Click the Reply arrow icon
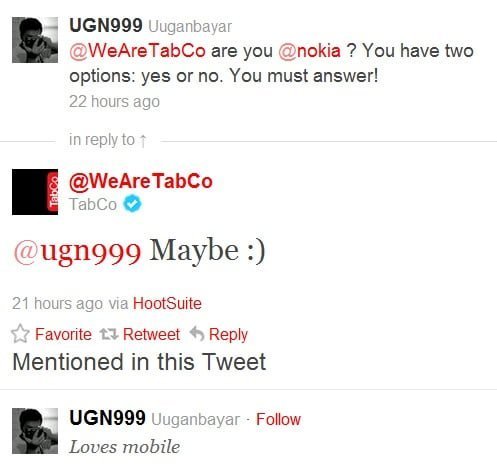 (x=197, y=334)
